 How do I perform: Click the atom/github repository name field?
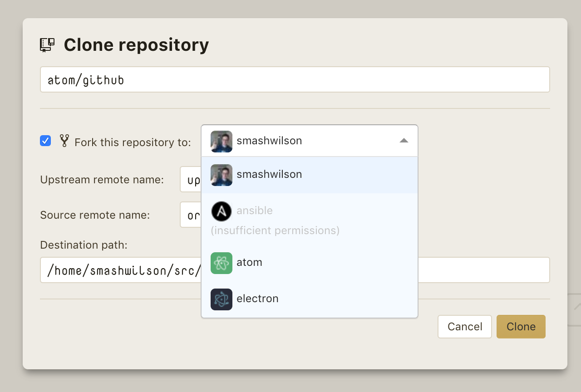pyautogui.click(x=295, y=79)
